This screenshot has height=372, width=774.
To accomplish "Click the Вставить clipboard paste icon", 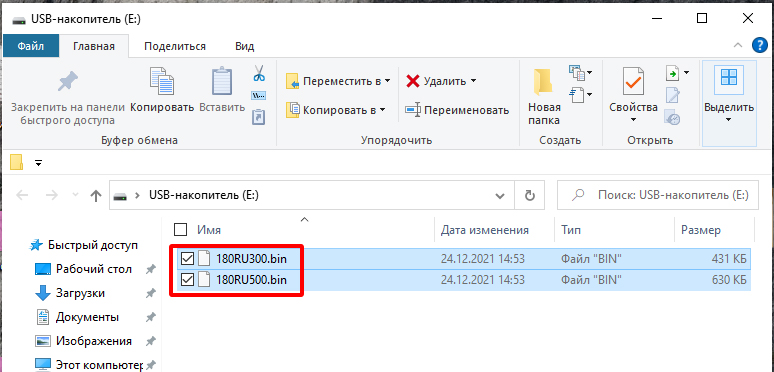I will [x=222, y=81].
